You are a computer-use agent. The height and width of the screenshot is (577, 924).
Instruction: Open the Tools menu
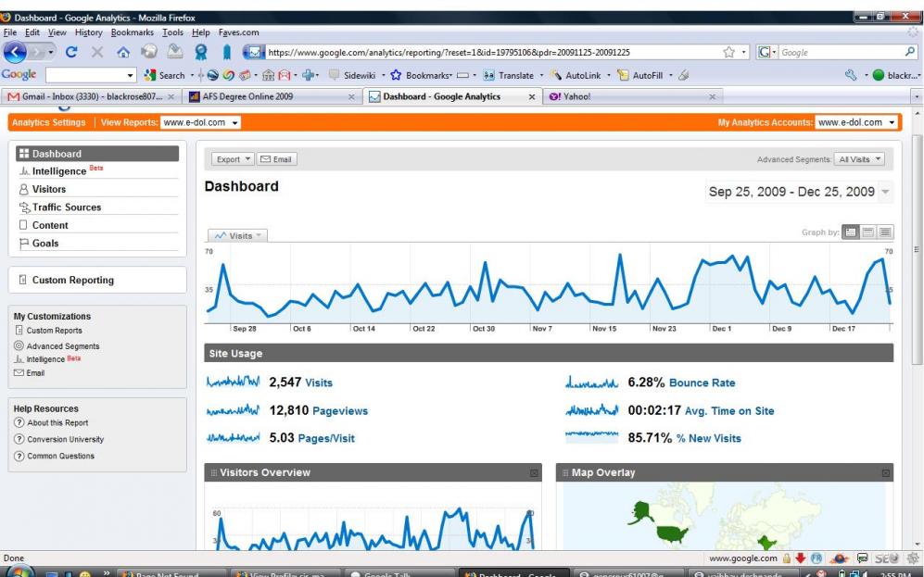point(172,32)
